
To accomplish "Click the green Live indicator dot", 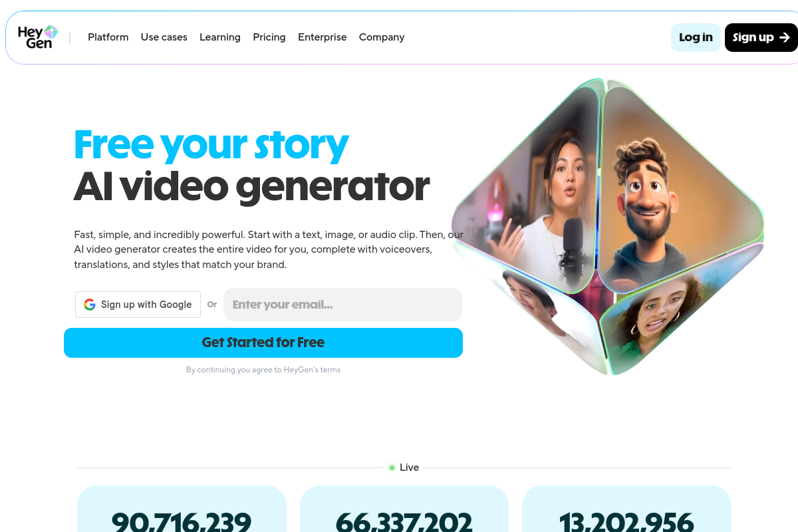I will [392, 467].
